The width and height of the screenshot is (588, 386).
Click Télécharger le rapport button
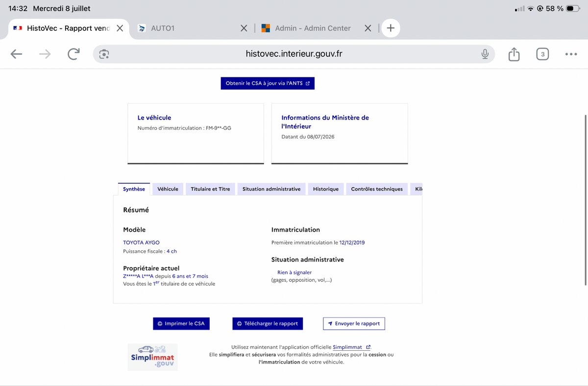pyautogui.click(x=268, y=323)
